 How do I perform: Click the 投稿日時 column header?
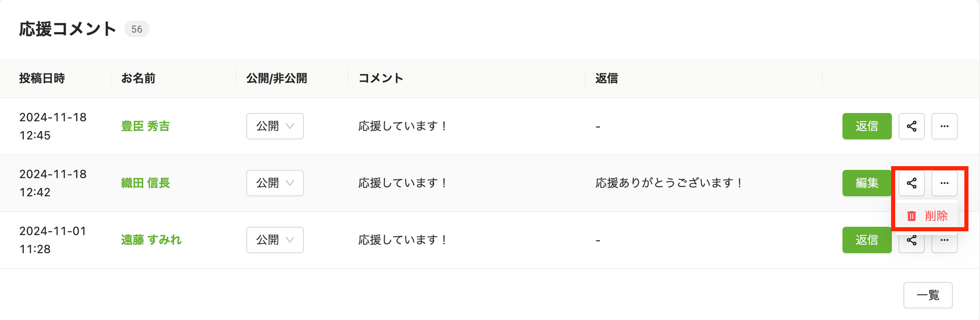point(42,78)
